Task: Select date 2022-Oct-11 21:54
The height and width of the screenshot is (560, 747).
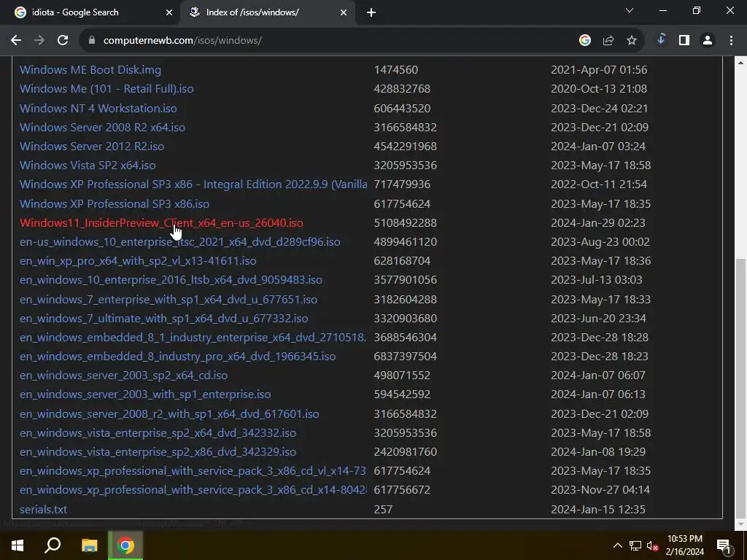Action: (x=599, y=184)
